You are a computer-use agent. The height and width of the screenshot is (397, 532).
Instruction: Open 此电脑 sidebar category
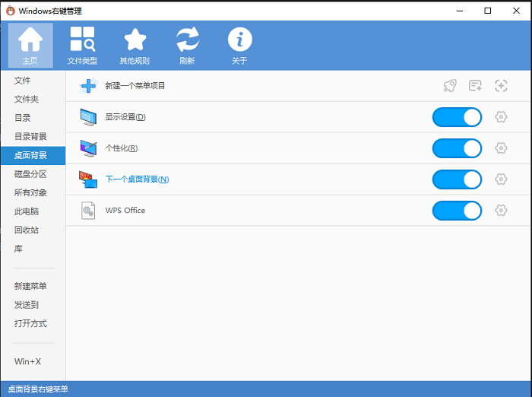tap(33, 211)
